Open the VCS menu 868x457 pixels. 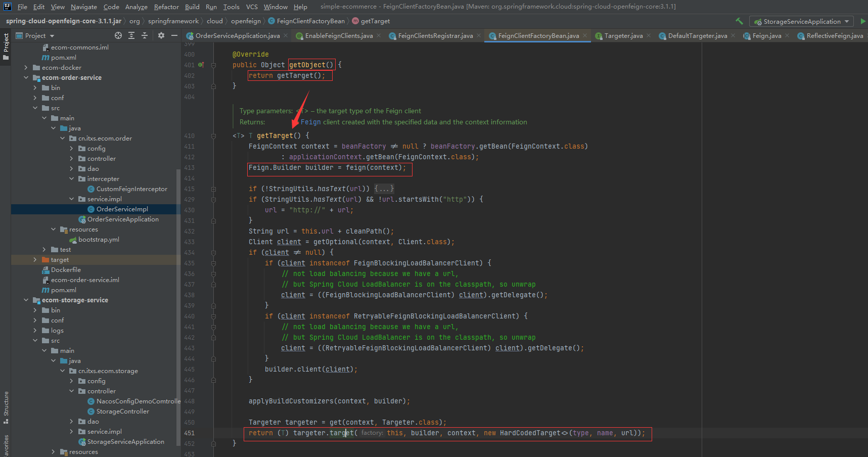coord(252,7)
